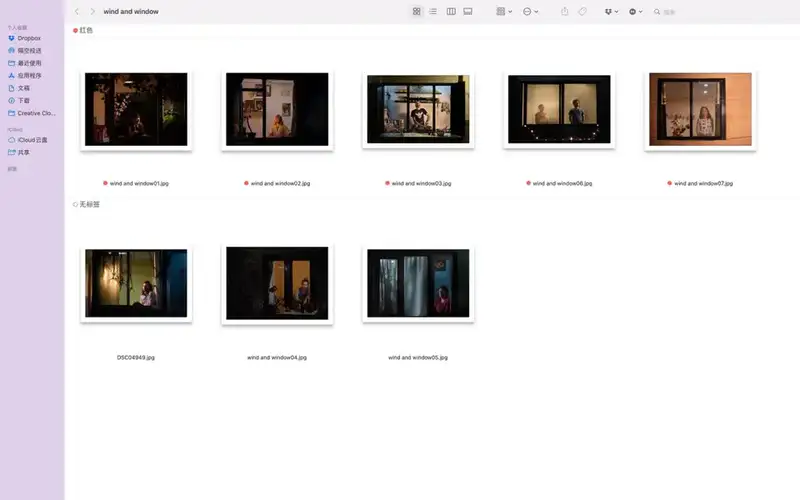Image resolution: width=800 pixels, height=500 pixels.
Task: Open the group-by options dropdown
Action: coord(504,11)
